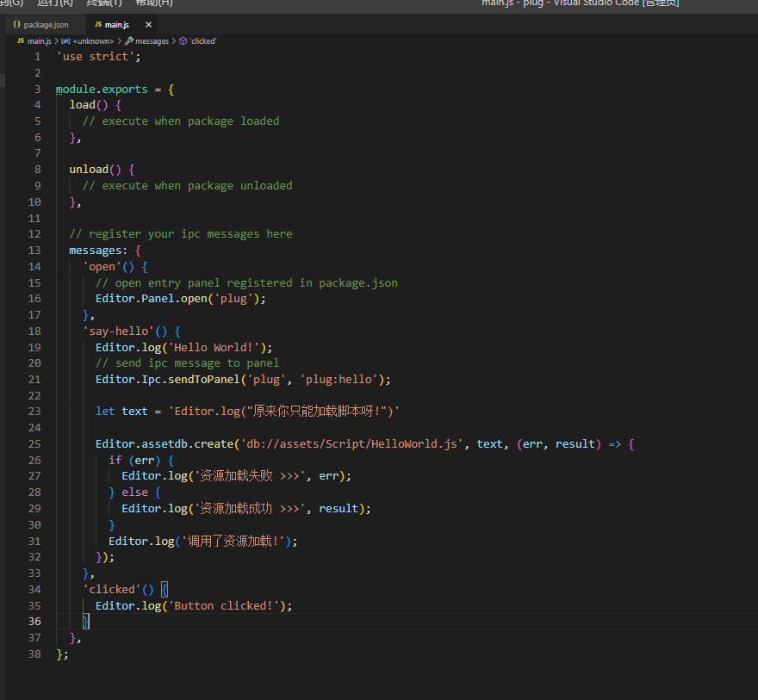The width and height of the screenshot is (758, 700).
Task: Open the 帮助(H) menu
Action: click(x=153, y=3)
